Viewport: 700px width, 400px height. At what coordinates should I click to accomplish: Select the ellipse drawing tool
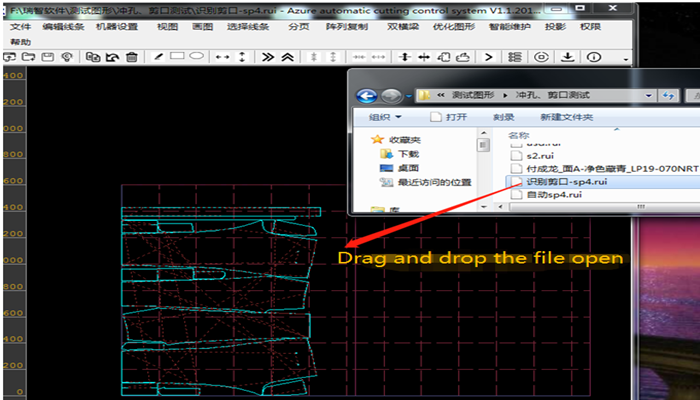point(197,57)
